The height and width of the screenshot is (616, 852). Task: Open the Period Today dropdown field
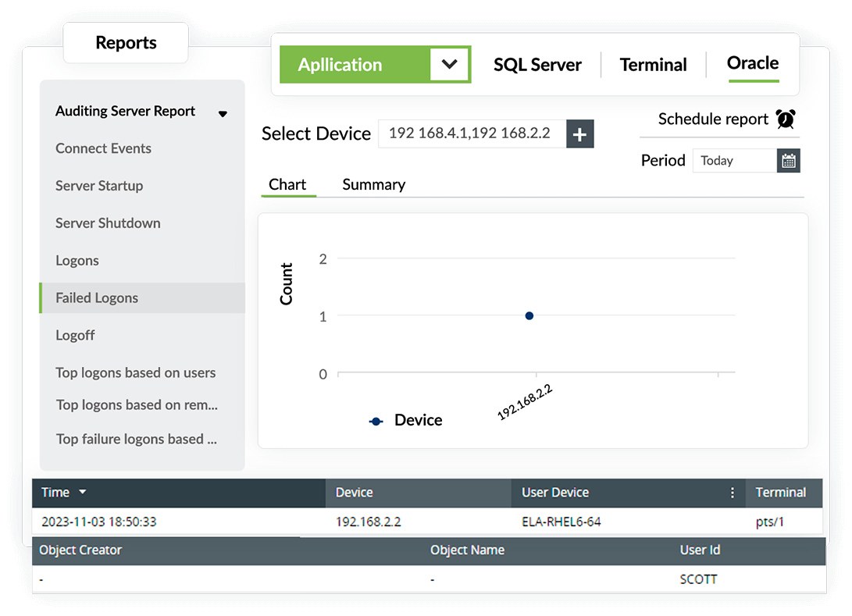tap(734, 161)
